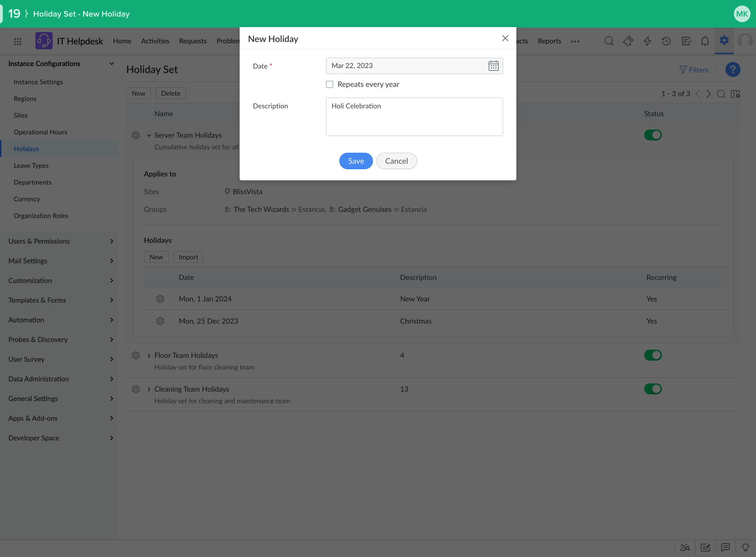Open the more tabs ellipsis menu
The image size is (756, 557).
(575, 41)
